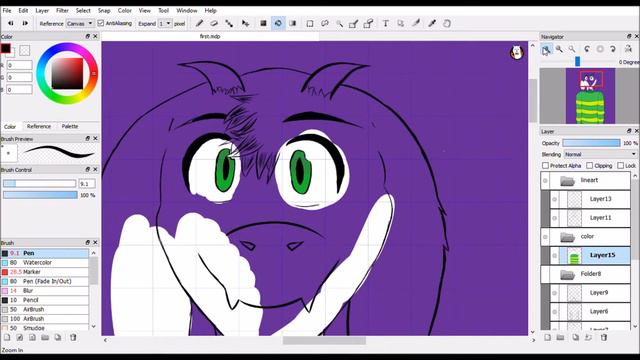Open the File menu
640x360 pixels.
[7, 11]
